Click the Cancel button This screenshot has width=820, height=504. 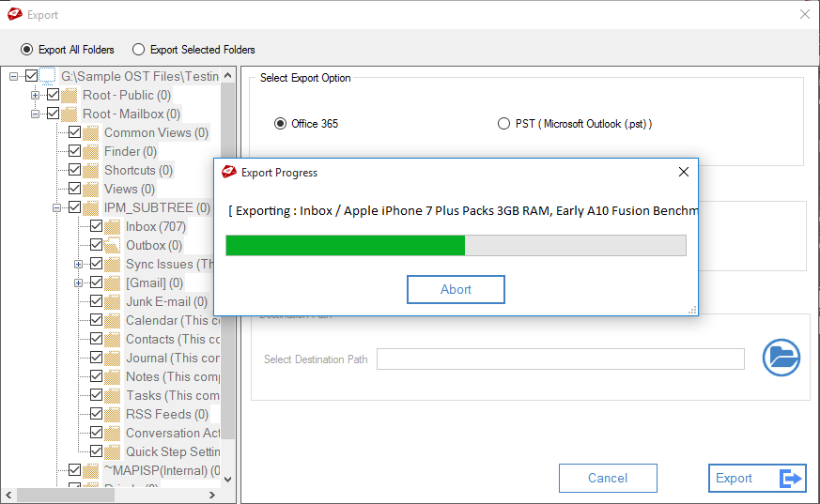click(608, 478)
